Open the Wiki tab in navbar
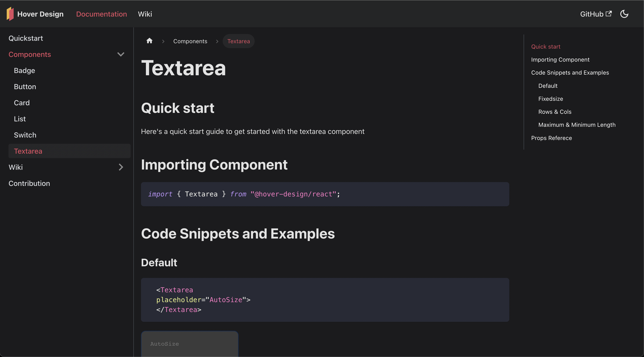 pyautogui.click(x=145, y=14)
